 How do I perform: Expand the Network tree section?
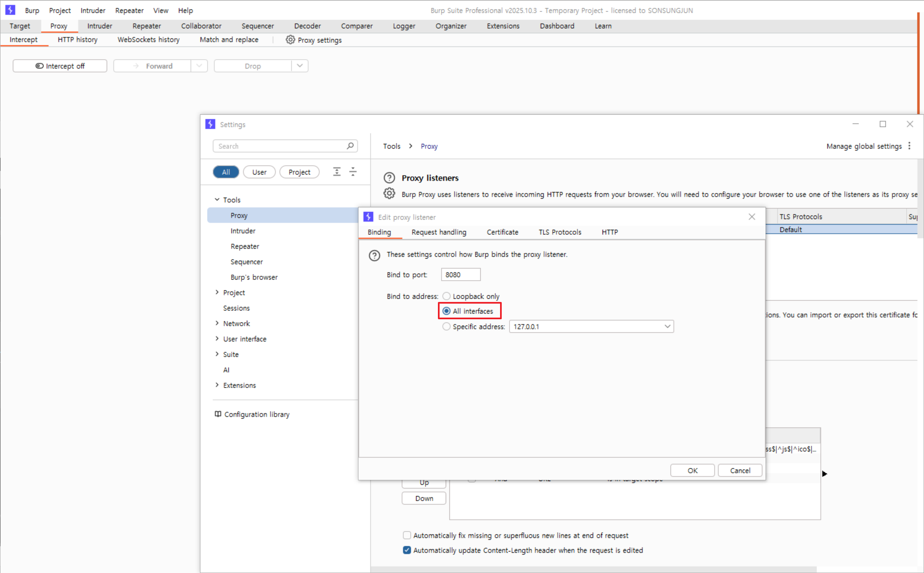(x=217, y=323)
